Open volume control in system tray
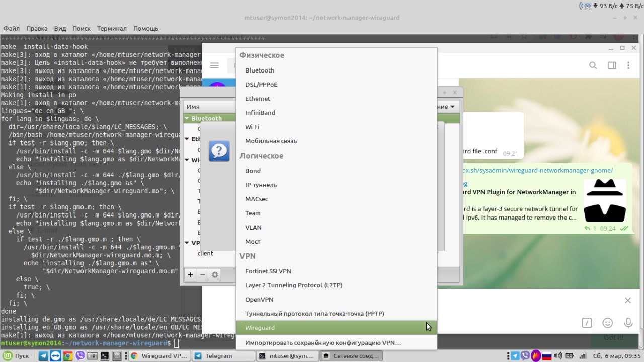 click(x=557, y=356)
